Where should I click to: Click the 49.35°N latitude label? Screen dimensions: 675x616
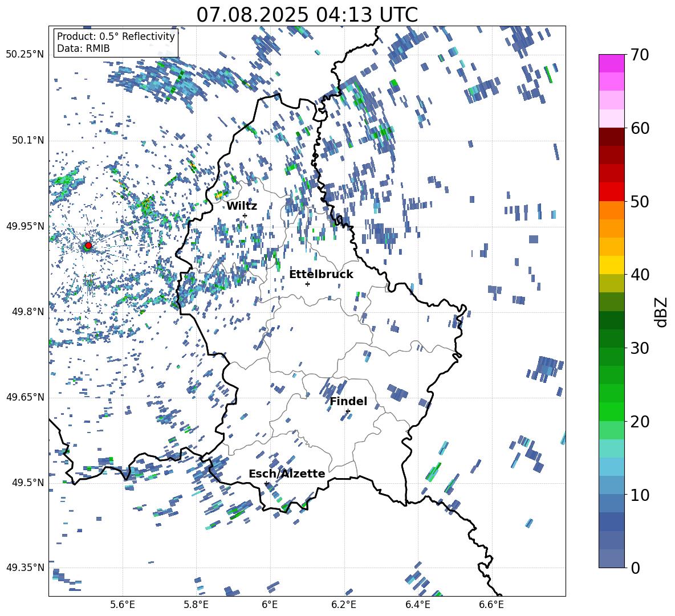(x=25, y=568)
